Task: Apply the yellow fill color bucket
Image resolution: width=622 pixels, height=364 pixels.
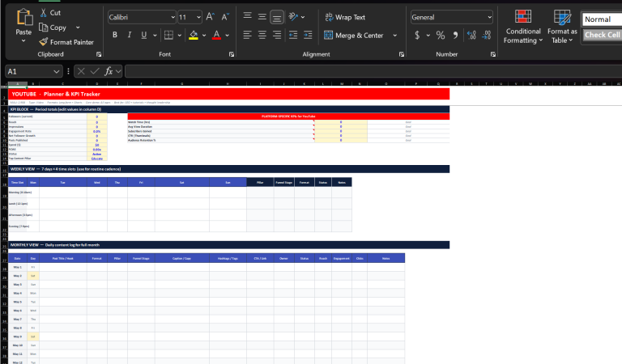Action: tap(194, 35)
